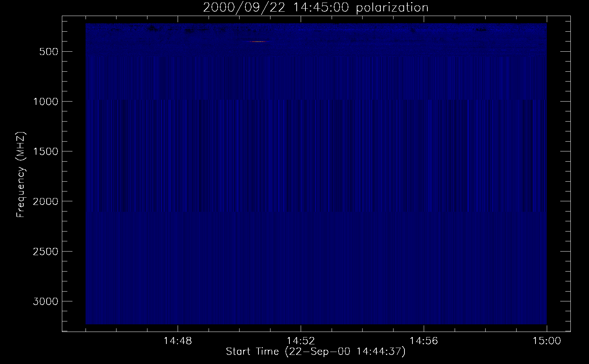Click the 3000 frequency tick label

[46, 301]
